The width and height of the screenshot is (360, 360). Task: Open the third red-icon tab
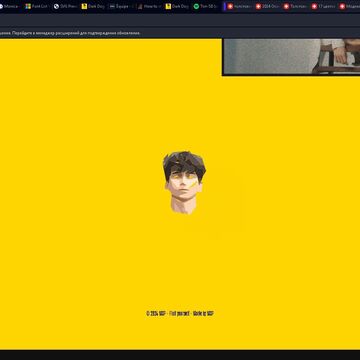[x=295, y=6]
